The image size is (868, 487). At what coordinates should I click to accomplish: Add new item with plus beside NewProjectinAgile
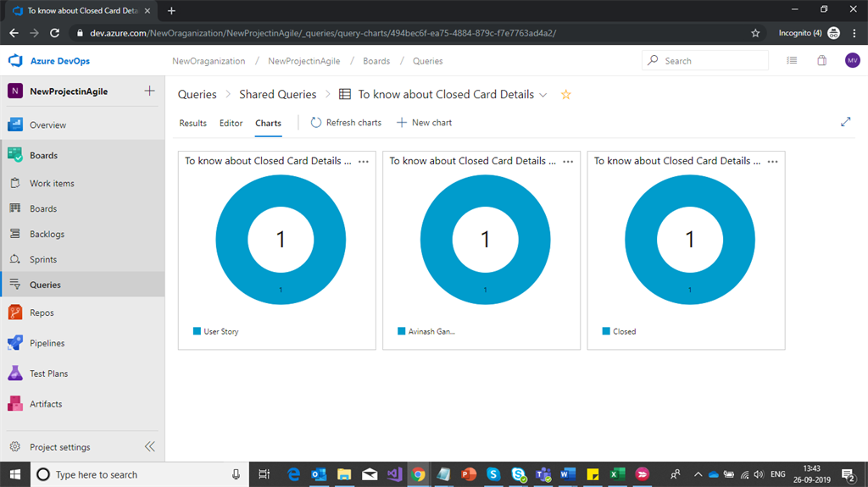(x=149, y=91)
